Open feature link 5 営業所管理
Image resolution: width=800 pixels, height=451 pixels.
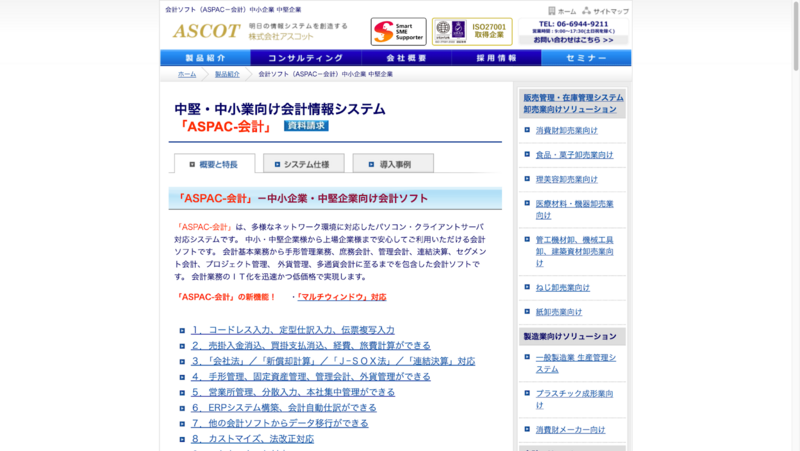(x=293, y=392)
